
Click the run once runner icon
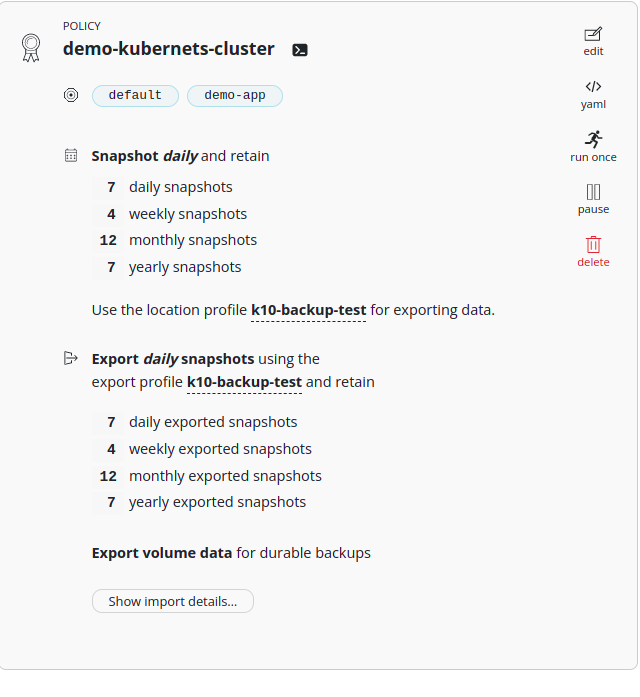[593, 139]
